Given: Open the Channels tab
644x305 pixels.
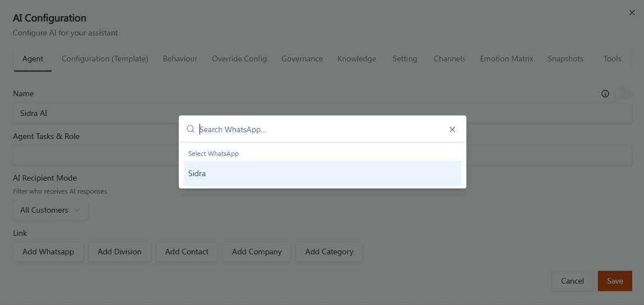Looking at the screenshot, I should click(450, 59).
